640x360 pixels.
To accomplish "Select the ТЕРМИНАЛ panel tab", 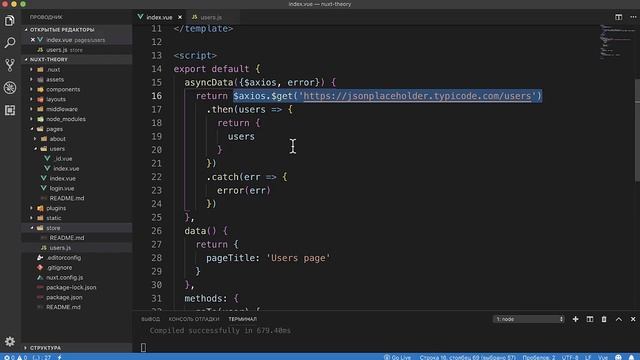I will [x=242, y=319].
